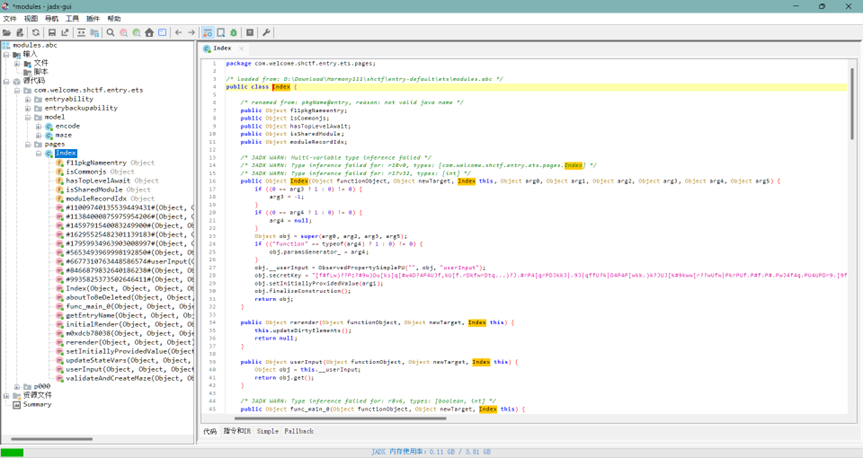The height and width of the screenshot is (458, 863).
Task: Click the code editor horizontal scrollbar
Action: tap(340, 418)
